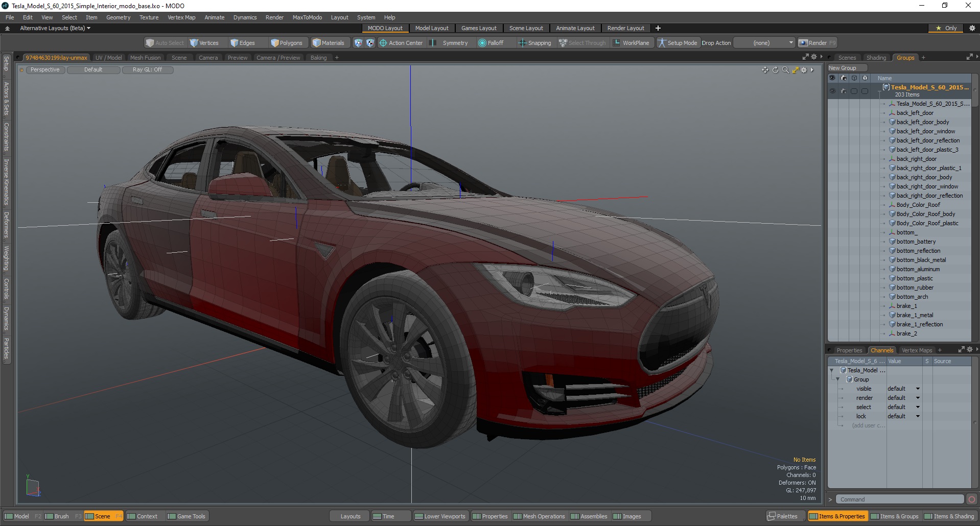This screenshot has width=980, height=526.
Task: Select back_left_door_window item
Action: coord(925,131)
